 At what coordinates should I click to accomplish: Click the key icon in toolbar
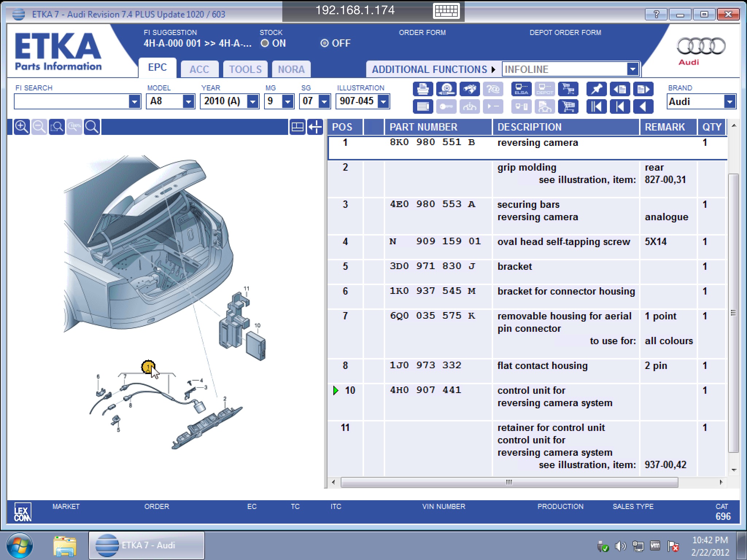tap(446, 107)
